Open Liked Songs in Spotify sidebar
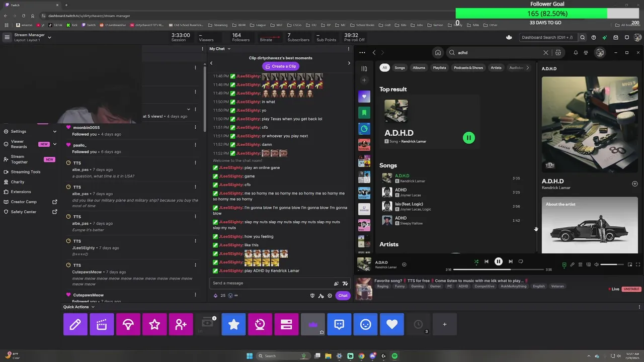The image size is (644, 362). [364, 97]
